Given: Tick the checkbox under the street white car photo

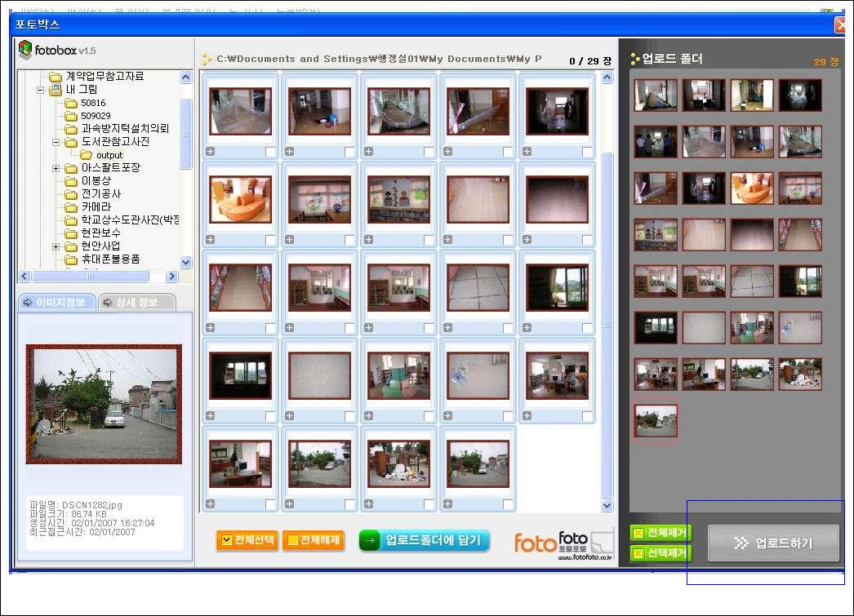Looking at the screenshot, I should point(508,504).
